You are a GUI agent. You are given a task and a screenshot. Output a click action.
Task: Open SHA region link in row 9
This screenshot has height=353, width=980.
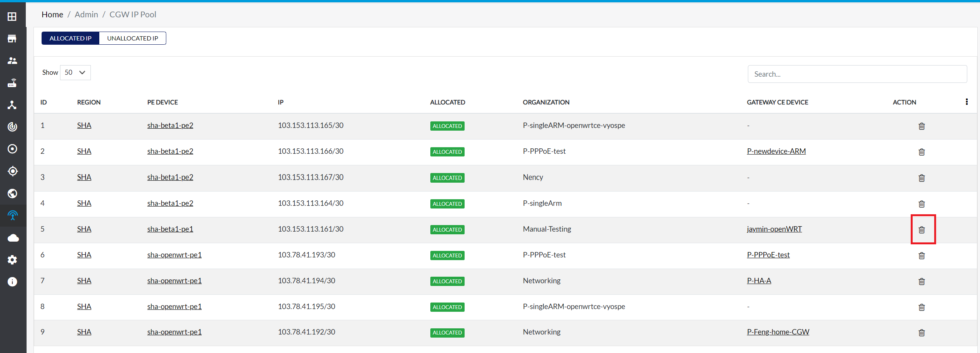pos(84,332)
